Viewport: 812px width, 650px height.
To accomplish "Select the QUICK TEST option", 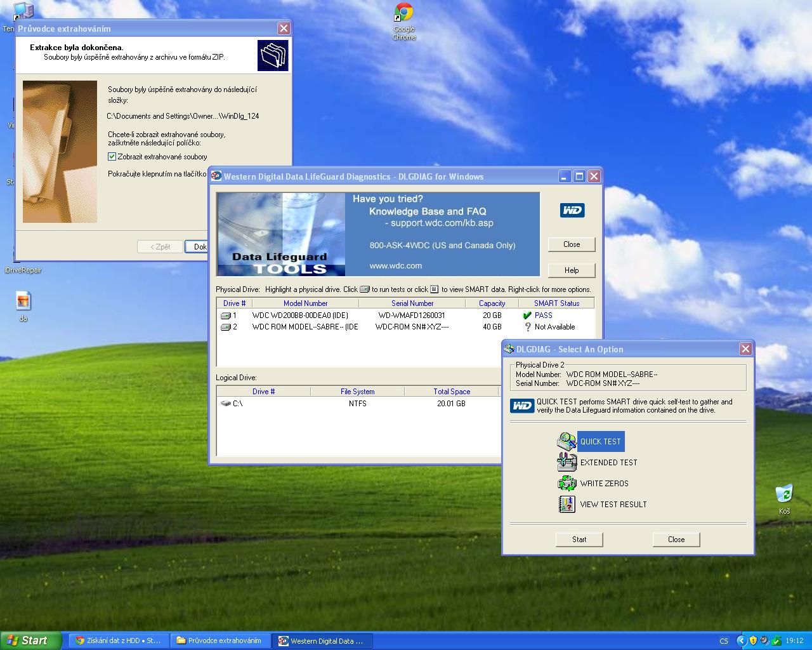I will coord(600,442).
